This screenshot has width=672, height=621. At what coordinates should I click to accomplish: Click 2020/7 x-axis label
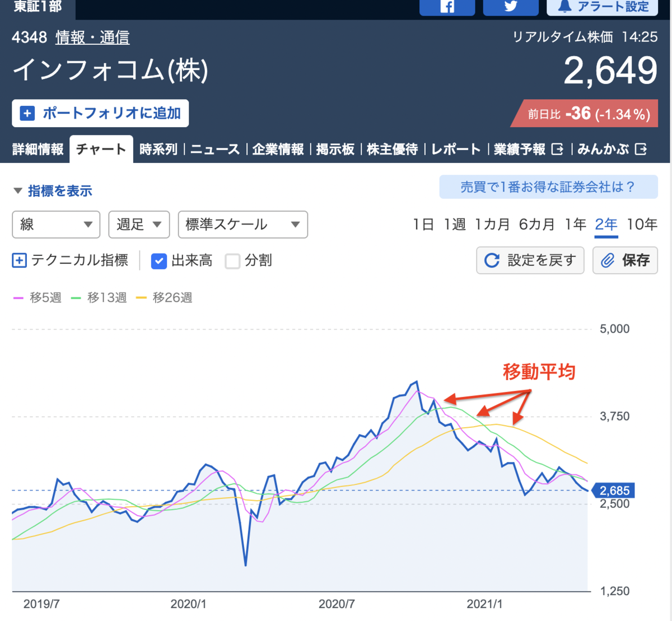pos(337,604)
